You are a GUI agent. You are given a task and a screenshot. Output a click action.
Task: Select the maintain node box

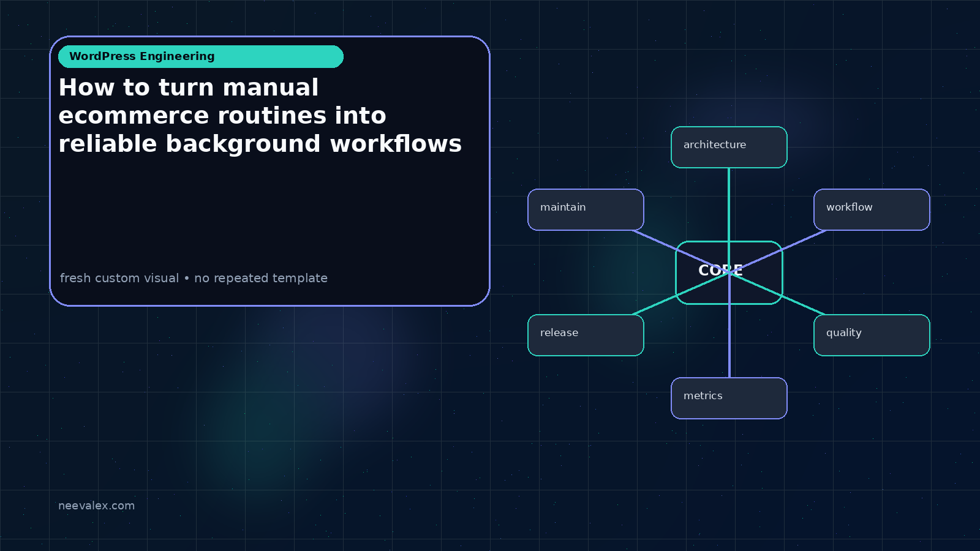coord(586,209)
